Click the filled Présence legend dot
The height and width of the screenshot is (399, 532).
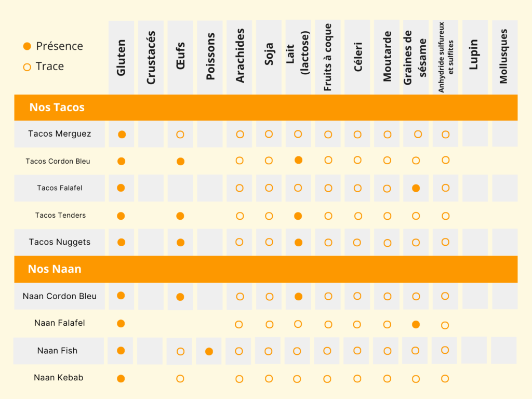(27, 46)
